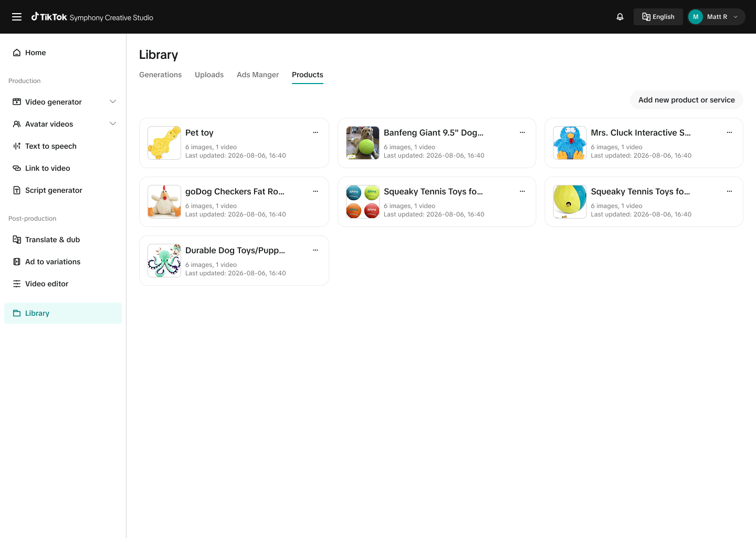Open more options for Banfeng Giant product
This screenshot has width=756, height=538.
(x=522, y=132)
